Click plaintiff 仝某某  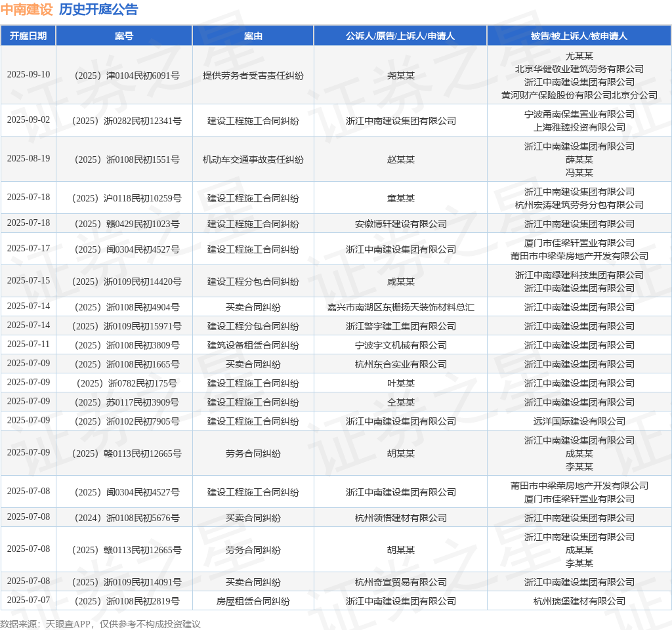pos(401,403)
